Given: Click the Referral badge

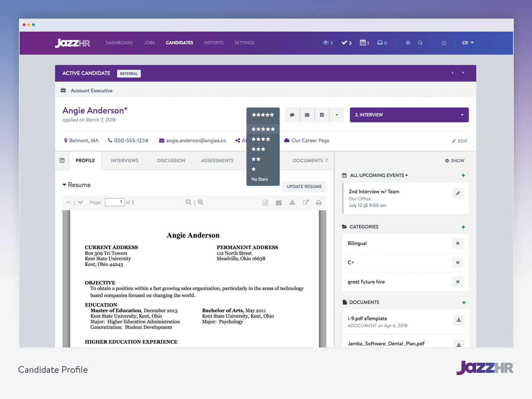Looking at the screenshot, I should pos(129,73).
